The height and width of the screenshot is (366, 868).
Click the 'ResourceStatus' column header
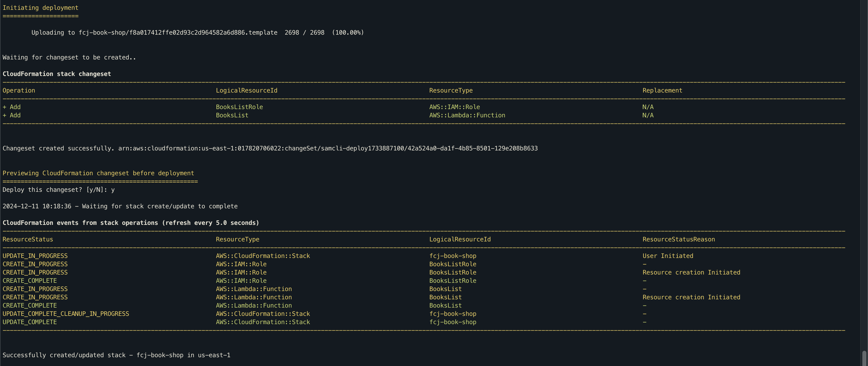pyautogui.click(x=28, y=240)
